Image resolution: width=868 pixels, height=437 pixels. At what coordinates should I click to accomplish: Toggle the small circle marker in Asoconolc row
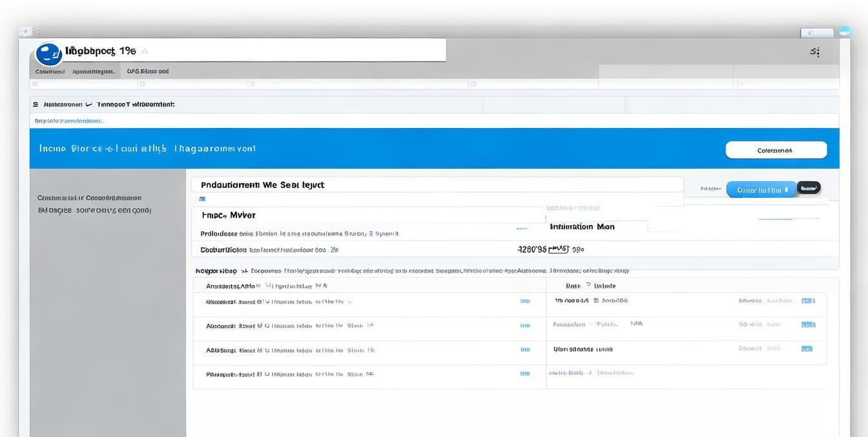267,326
